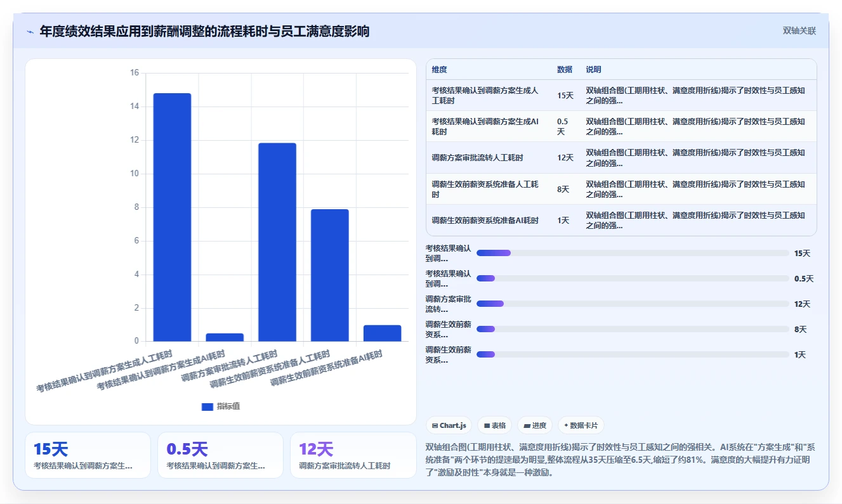The width and height of the screenshot is (842, 504).
Task: Click the 12天 value in the table
Action: pyautogui.click(x=565, y=158)
